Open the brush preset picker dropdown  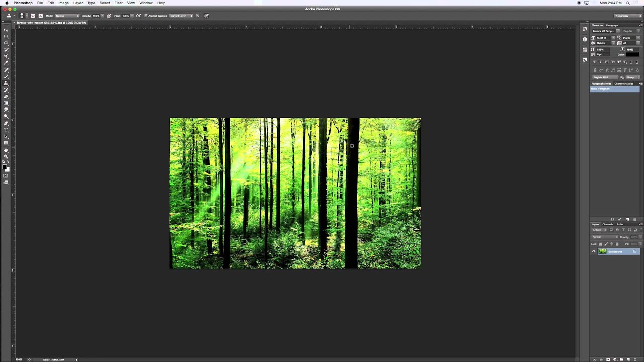[x=27, y=16]
